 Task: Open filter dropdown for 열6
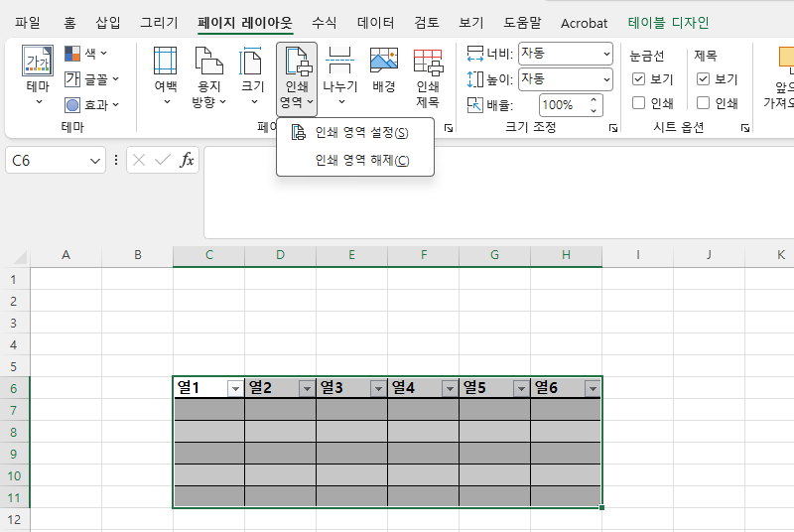592,389
